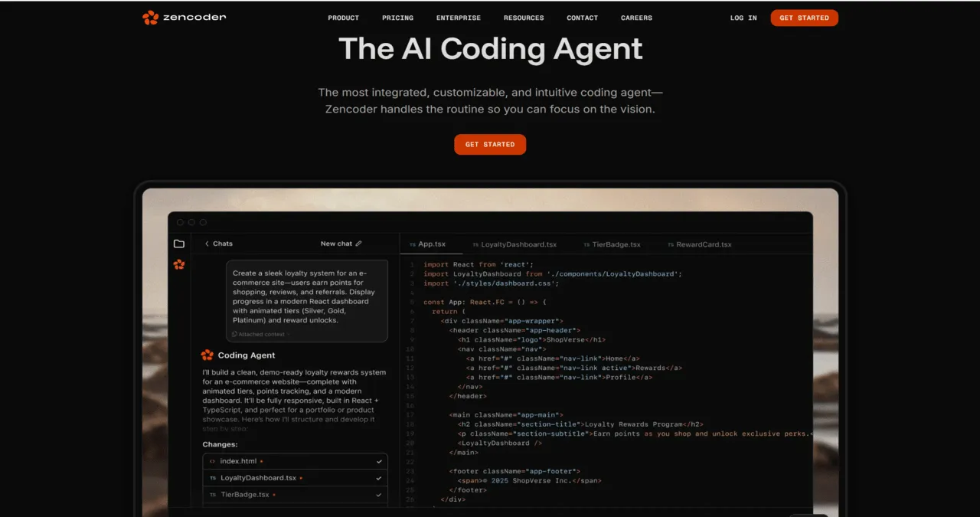
Task: Expand the Attached context details
Action: tap(260, 334)
